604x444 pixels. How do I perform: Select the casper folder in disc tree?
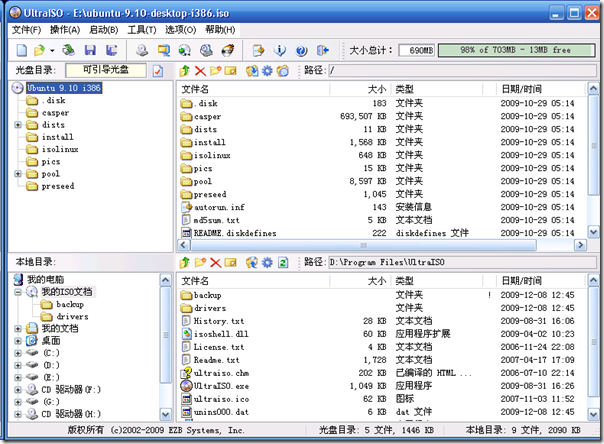point(55,113)
